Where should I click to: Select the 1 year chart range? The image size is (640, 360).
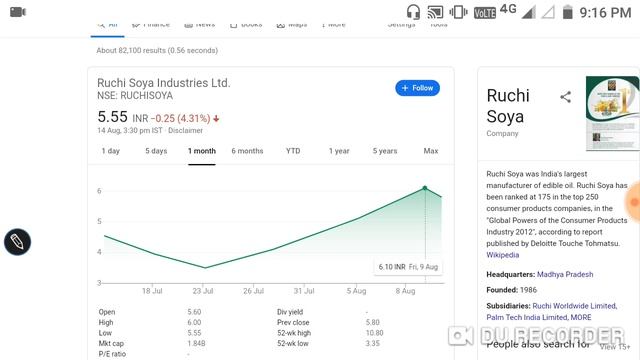click(x=339, y=151)
